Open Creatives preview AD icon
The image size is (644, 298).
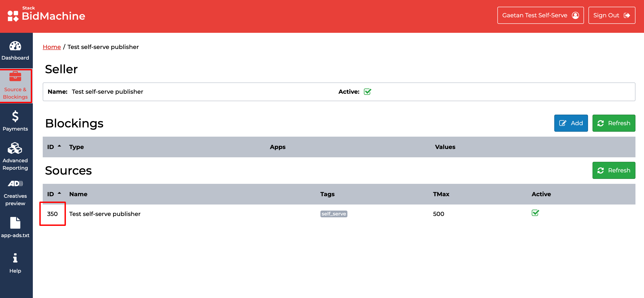15,184
